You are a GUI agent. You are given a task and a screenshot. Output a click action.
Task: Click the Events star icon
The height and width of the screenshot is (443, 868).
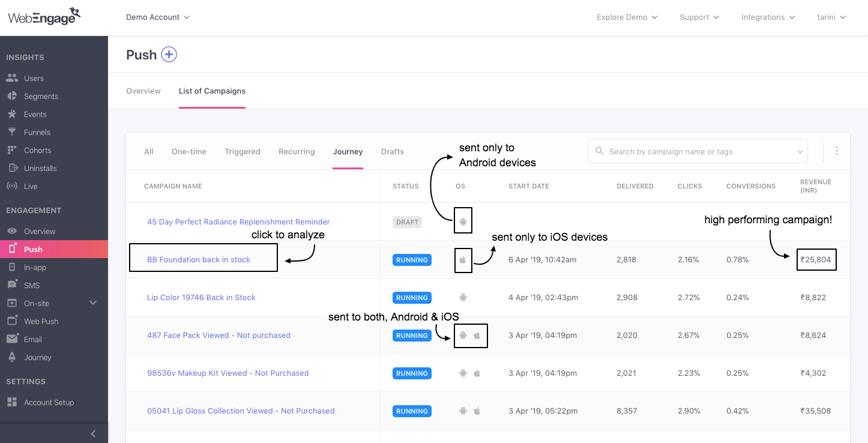pyautogui.click(x=11, y=114)
